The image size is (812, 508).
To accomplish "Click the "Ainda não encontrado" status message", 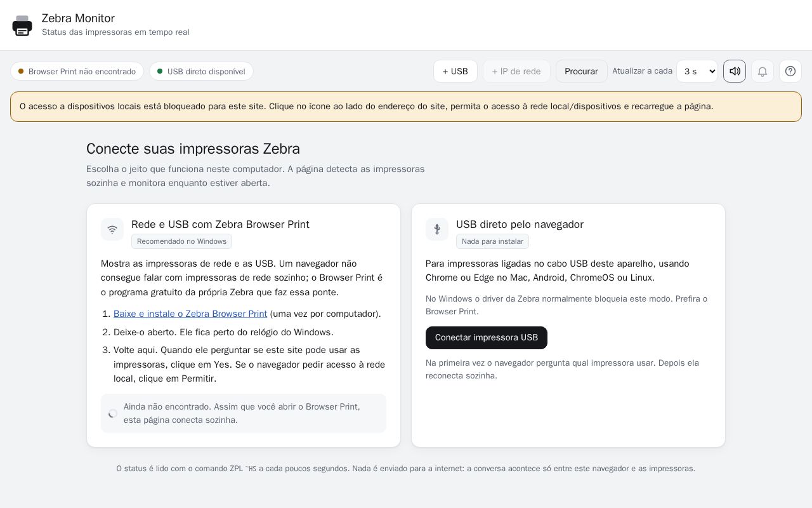I will 244,413.
